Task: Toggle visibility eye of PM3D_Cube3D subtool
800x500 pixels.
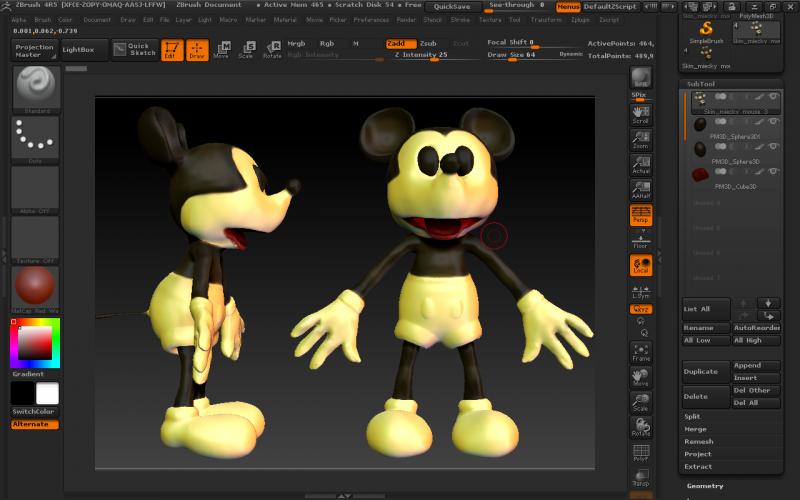Action: pos(773,173)
